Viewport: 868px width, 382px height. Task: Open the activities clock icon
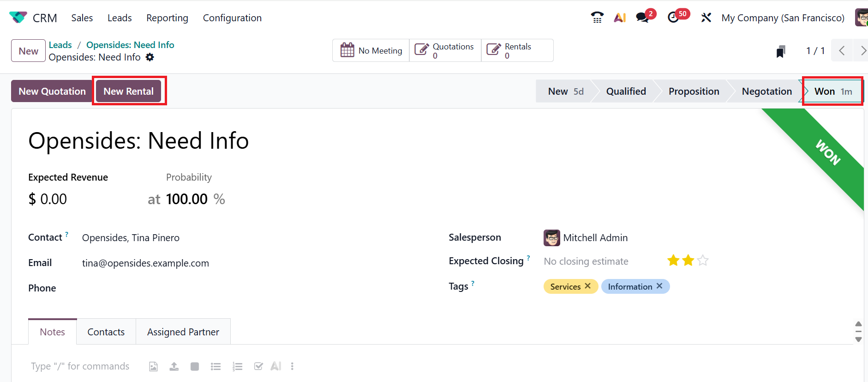pos(673,18)
